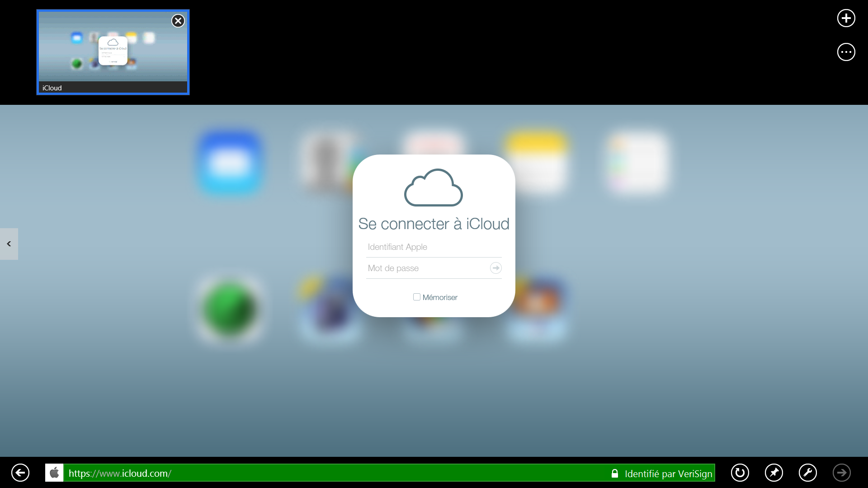Screen dimensions: 868x488
Task: Select the iCloud tab thumbnail
Action: 113,52
